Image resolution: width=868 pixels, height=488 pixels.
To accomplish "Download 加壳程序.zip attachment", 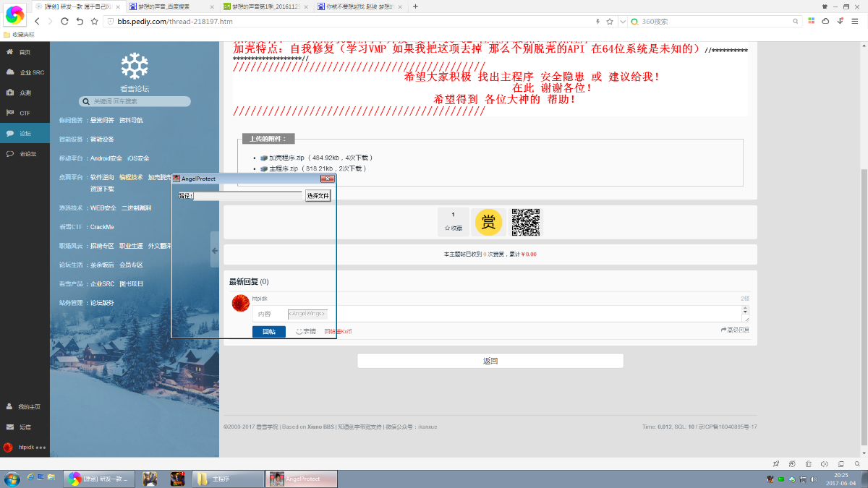I will (286, 158).
